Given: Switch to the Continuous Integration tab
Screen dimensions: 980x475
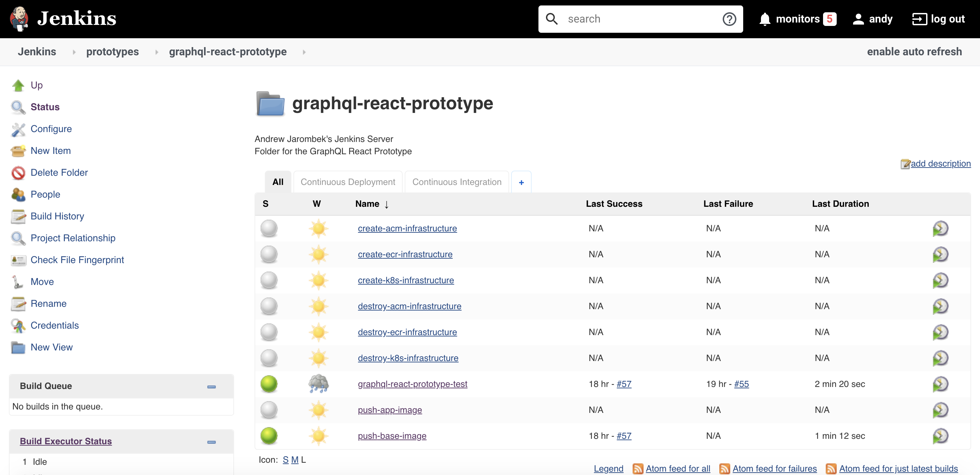Looking at the screenshot, I should [457, 182].
